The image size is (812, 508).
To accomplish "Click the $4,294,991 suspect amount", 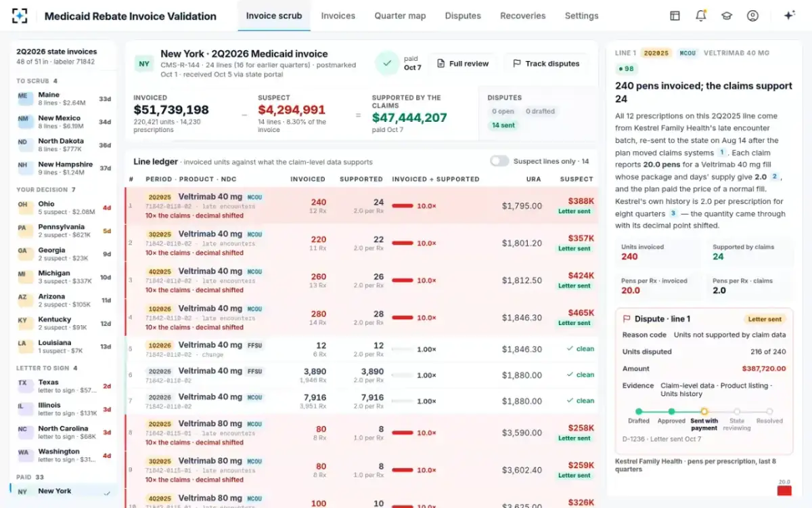I will tap(291, 110).
